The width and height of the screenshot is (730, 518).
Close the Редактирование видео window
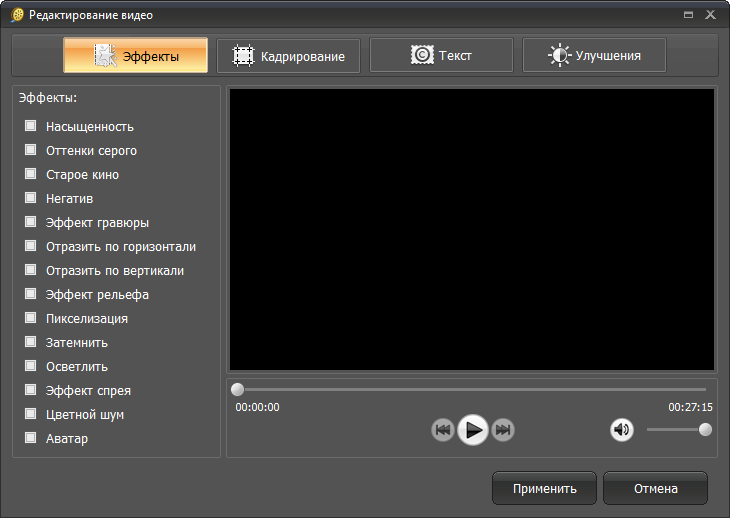(710, 15)
